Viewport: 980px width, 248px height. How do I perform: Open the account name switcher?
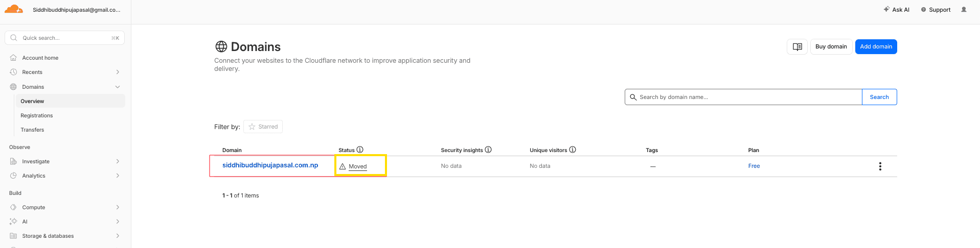coord(77,10)
